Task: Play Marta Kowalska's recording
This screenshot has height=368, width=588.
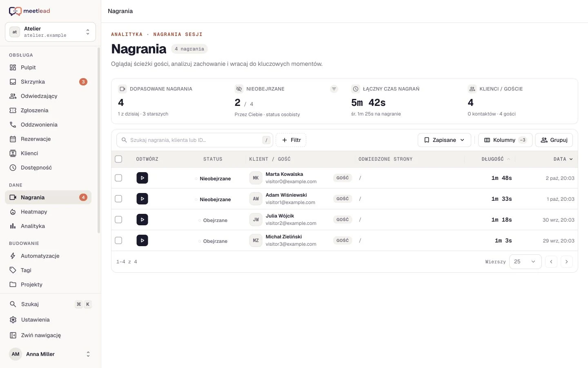Action: click(x=142, y=178)
